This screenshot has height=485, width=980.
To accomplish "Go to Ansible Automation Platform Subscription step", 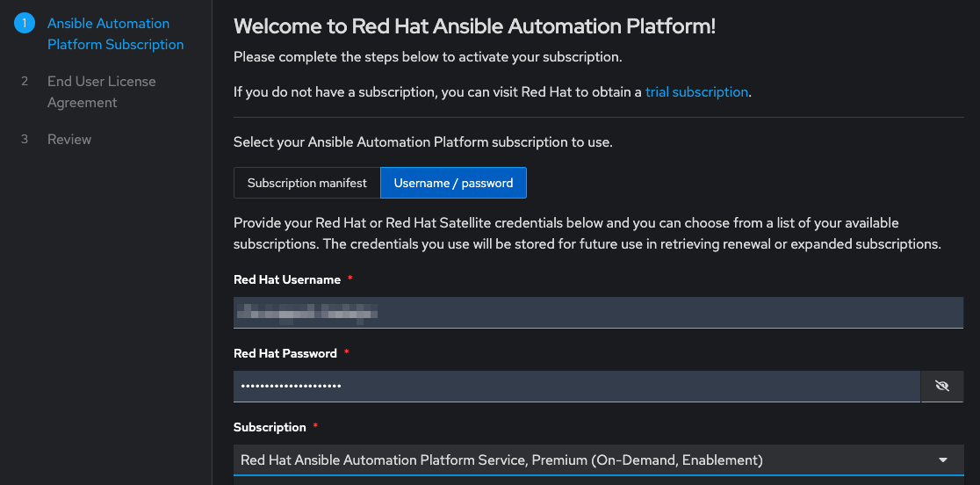I will [x=116, y=33].
